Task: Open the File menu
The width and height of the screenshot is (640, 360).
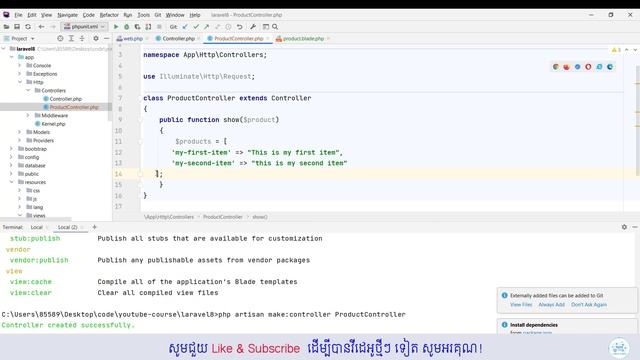Action: (x=18, y=15)
